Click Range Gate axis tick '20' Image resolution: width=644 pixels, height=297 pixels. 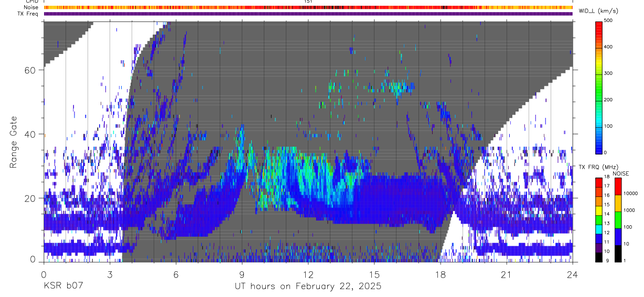31,198
